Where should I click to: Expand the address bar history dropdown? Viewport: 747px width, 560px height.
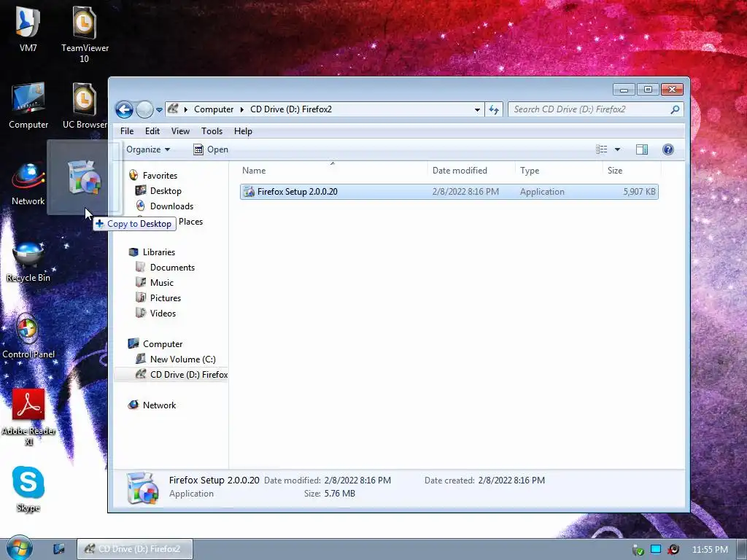pos(477,109)
